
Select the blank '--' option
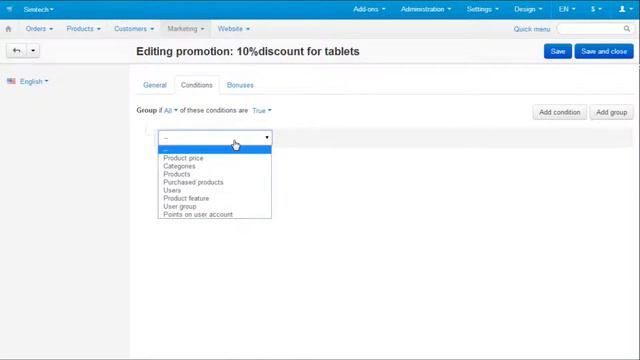(x=215, y=150)
